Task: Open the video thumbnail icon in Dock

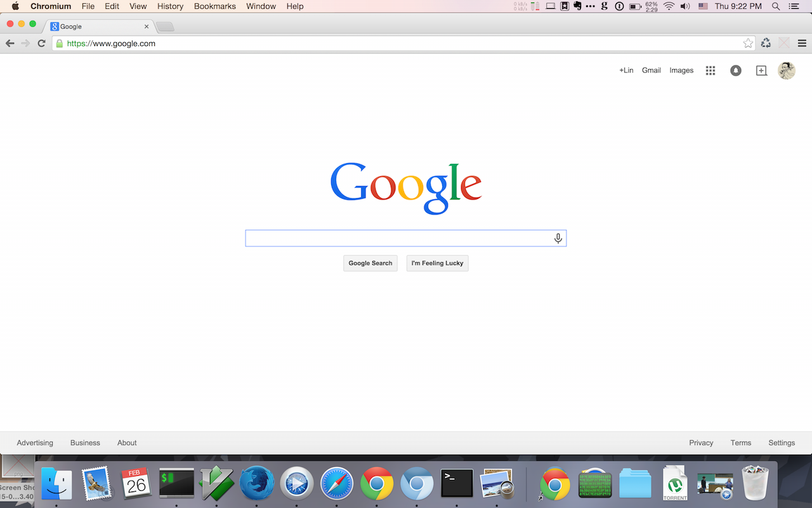Action: (x=715, y=485)
